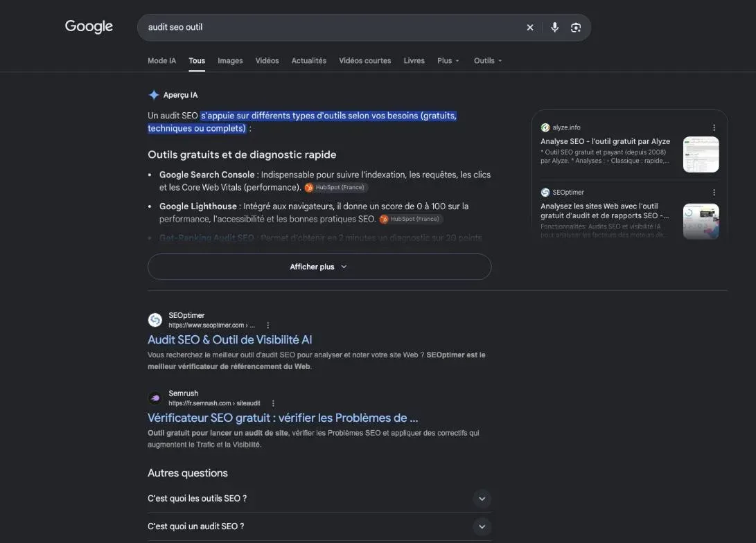Clear the search box with the X icon

[x=530, y=28]
